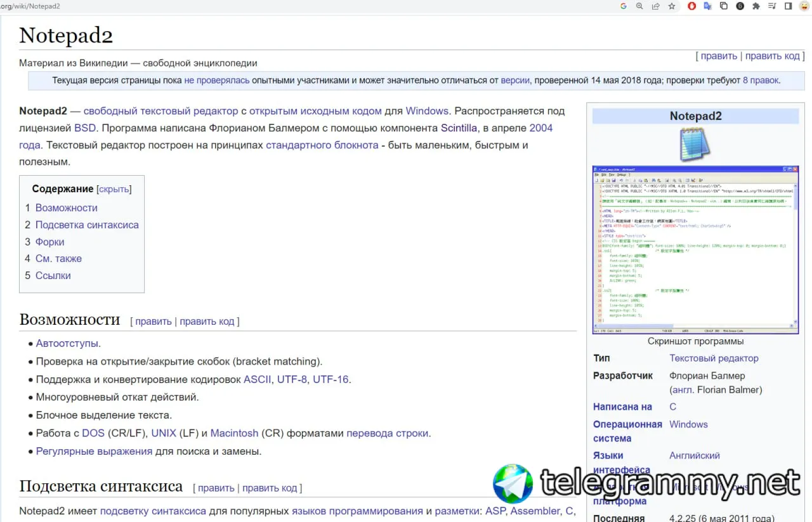Viewport: 812px width, 522px height.
Task: Jump to contents entry 'Подсветка синтаксиса'
Action: [x=87, y=225]
